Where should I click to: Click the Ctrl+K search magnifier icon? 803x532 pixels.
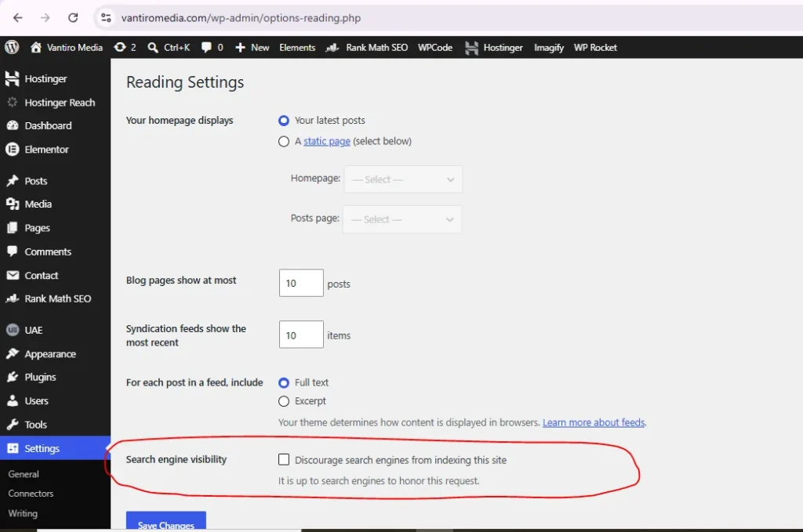click(x=153, y=48)
